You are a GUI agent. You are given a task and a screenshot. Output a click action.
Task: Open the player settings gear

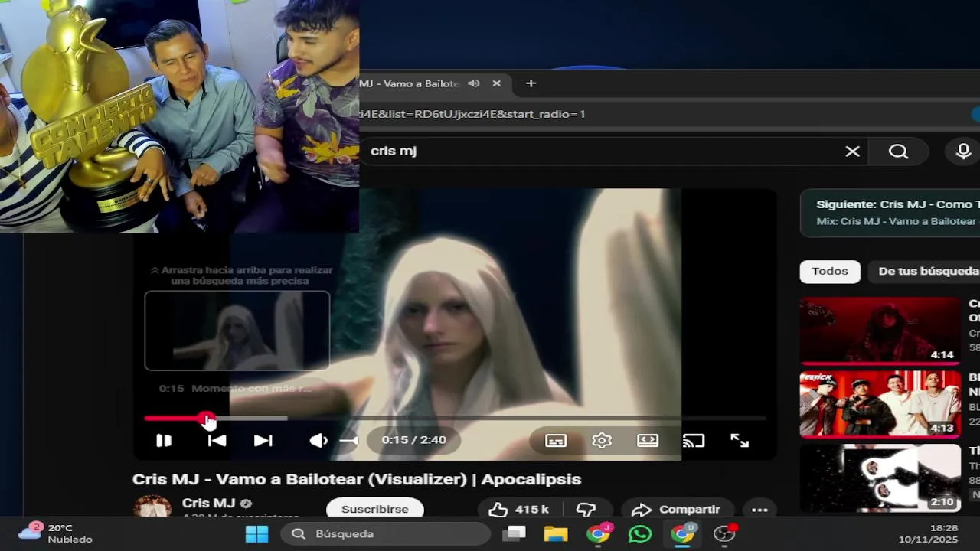pyautogui.click(x=602, y=440)
